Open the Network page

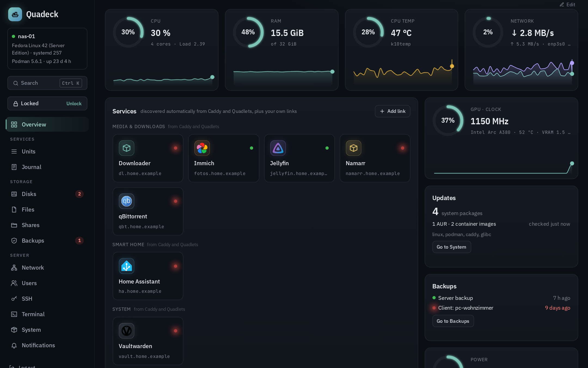click(x=47, y=268)
